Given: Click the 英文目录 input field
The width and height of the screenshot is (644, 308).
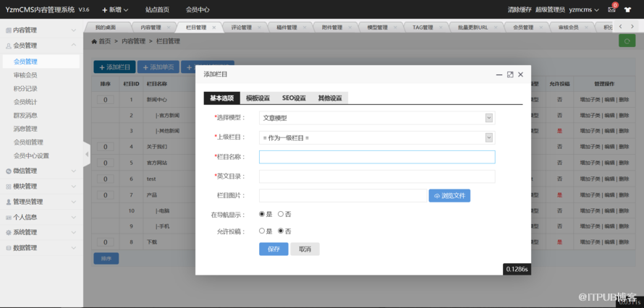Looking at the screenshot, I should [377, 176].
